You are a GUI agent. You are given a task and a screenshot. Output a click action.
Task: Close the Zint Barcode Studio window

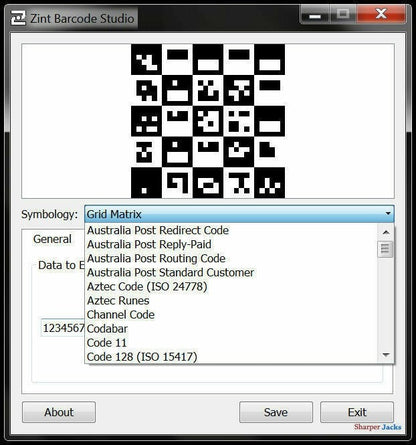pyautogui.click(x=381, y=15)
